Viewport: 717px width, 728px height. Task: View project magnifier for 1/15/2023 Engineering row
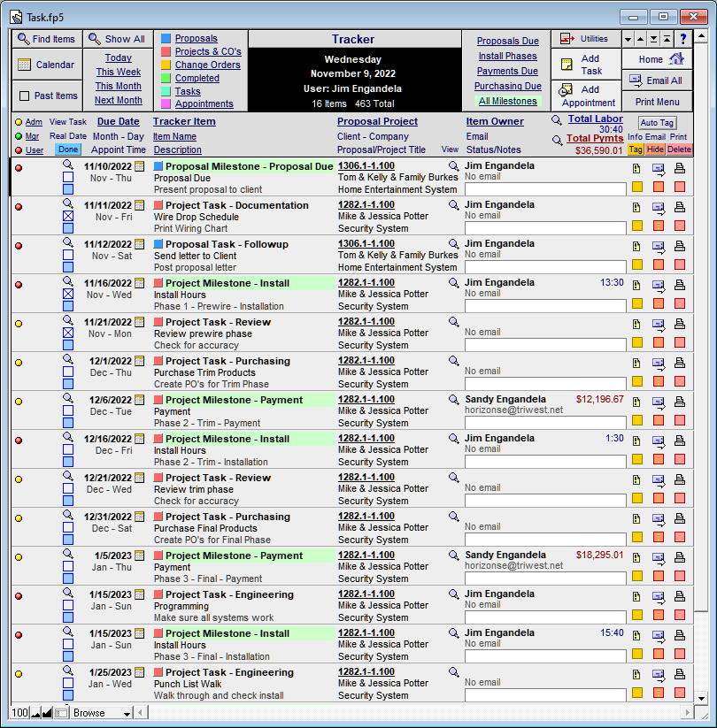[453, 594]
